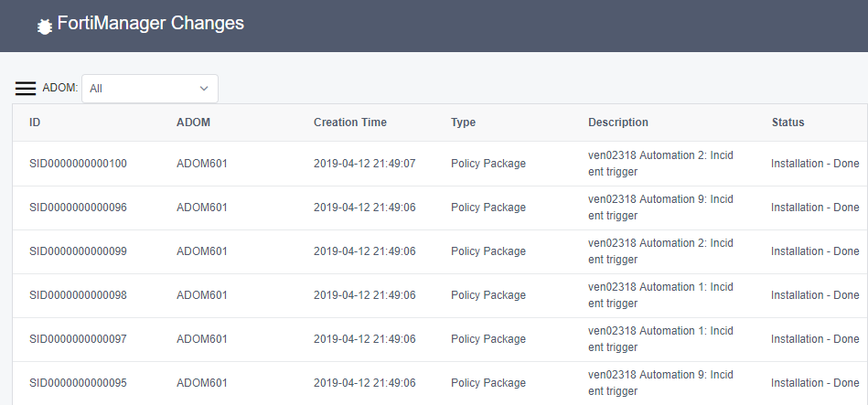Click the ADOM column header
868x405 pixels.
click(x=194, y=123)
